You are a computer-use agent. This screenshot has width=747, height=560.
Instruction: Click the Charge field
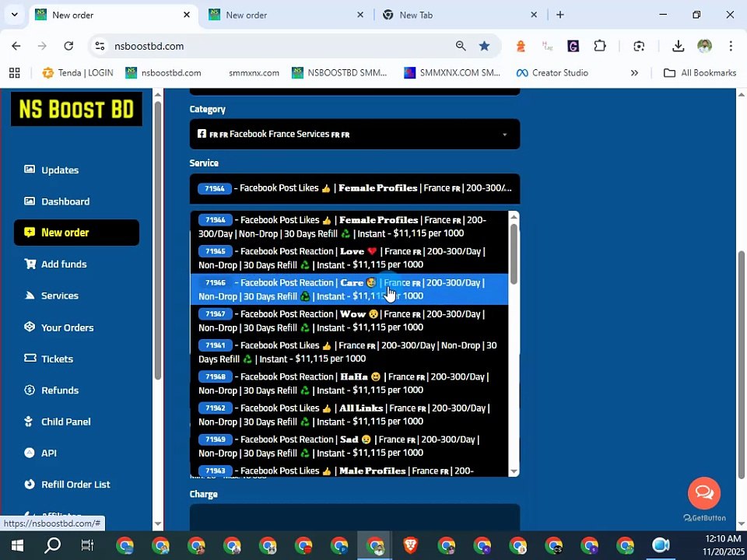coord(355,517)
